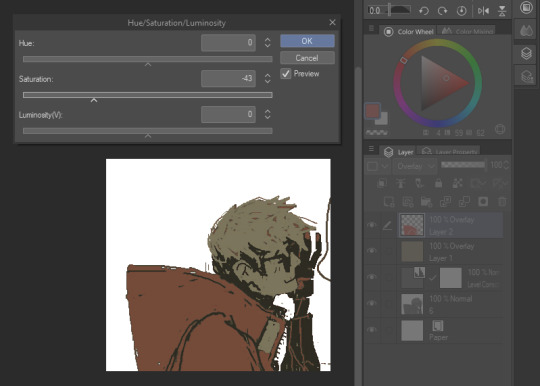Click merge with layer below icon
540x386 pixels.
point(464,201)
